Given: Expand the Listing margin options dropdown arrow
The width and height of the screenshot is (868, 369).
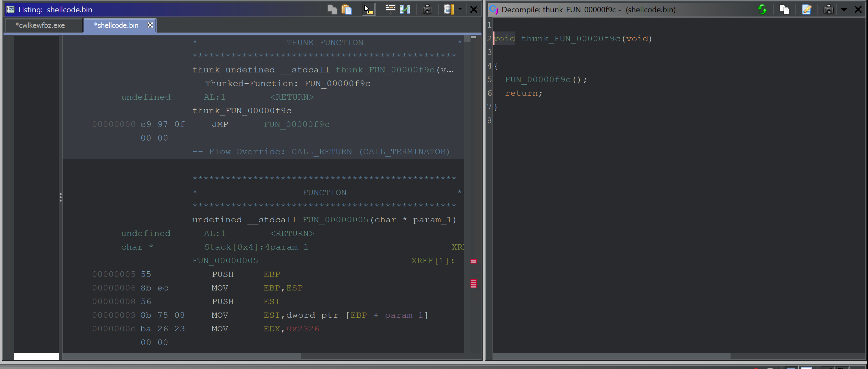Looking at the screenshot, I should coord(460,9).
